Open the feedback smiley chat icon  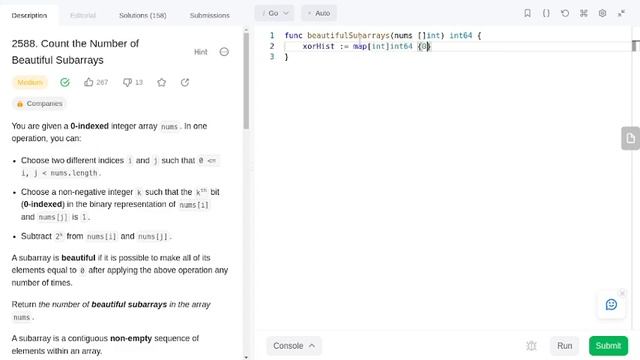point(611,304)
